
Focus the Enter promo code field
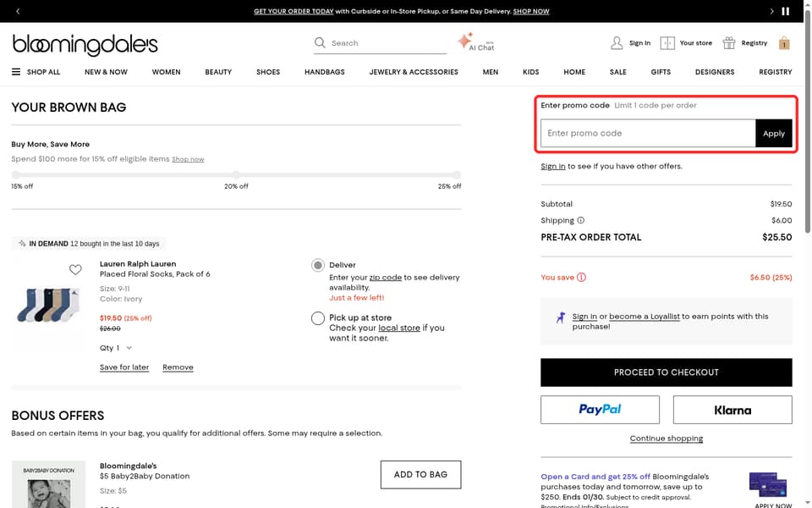click(648, 133)
